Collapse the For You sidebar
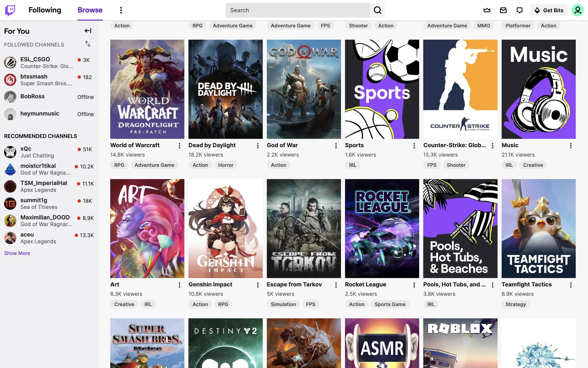The width and height of the screenshot is (588, 368). [88, 31]
